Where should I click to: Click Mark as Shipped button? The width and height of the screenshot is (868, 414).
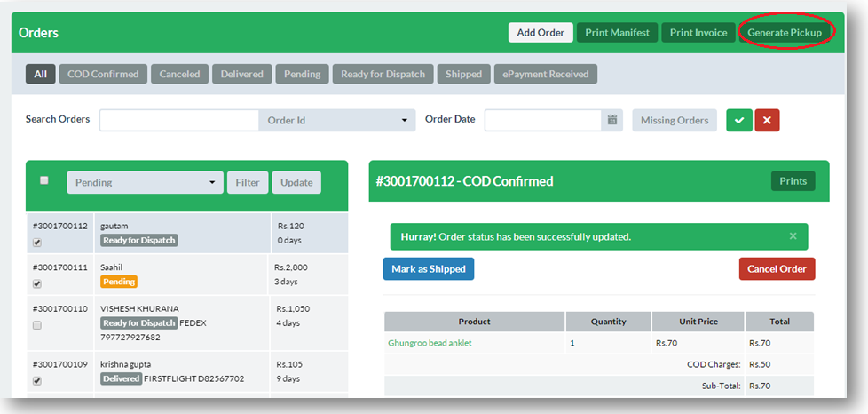(429, 269)
